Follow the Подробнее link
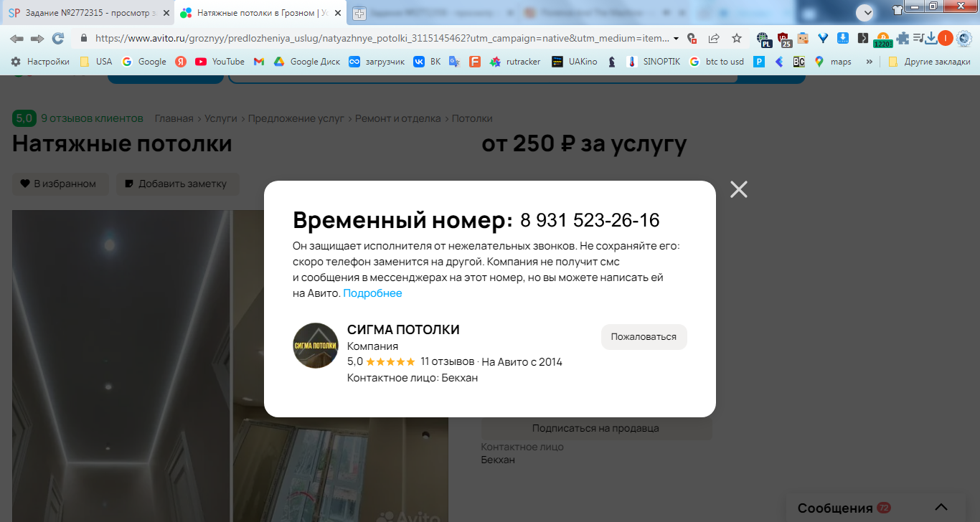This screenshot has height=522, width=980. [x=372, y=293]
